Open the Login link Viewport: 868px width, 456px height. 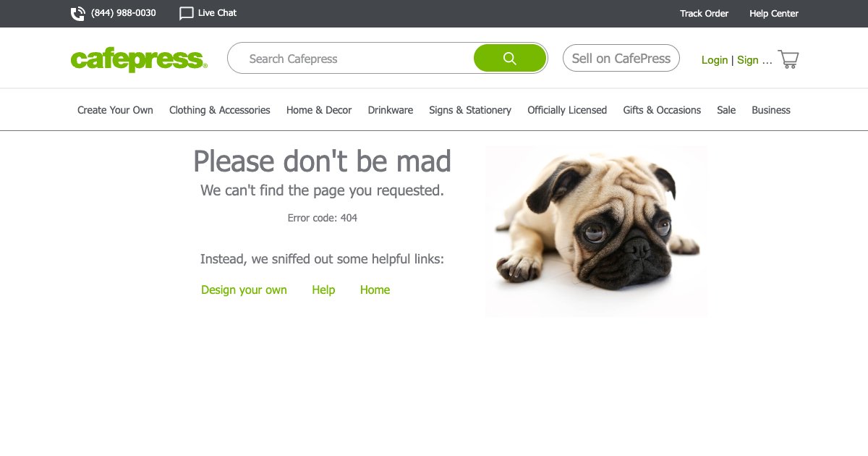[x=714, y=60]
